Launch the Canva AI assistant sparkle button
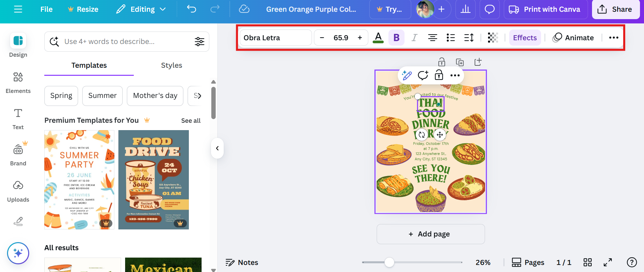The image size is (644, 272). coord(18,253)
